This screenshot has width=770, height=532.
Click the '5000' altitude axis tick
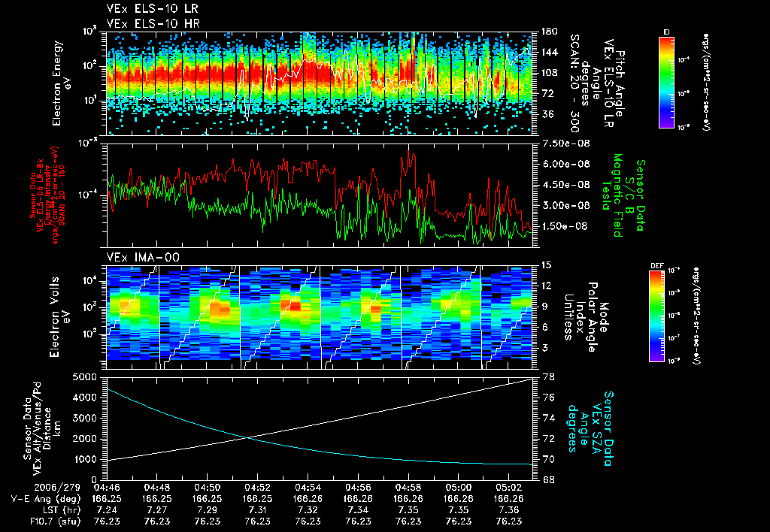[83, 377]
